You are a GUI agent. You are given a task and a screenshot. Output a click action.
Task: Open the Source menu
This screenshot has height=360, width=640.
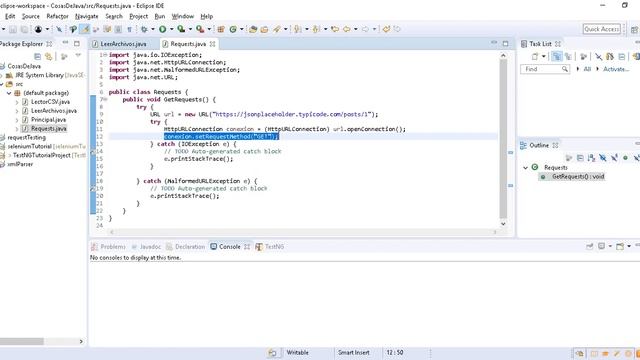pyautogui.click(x=31, y=16)
